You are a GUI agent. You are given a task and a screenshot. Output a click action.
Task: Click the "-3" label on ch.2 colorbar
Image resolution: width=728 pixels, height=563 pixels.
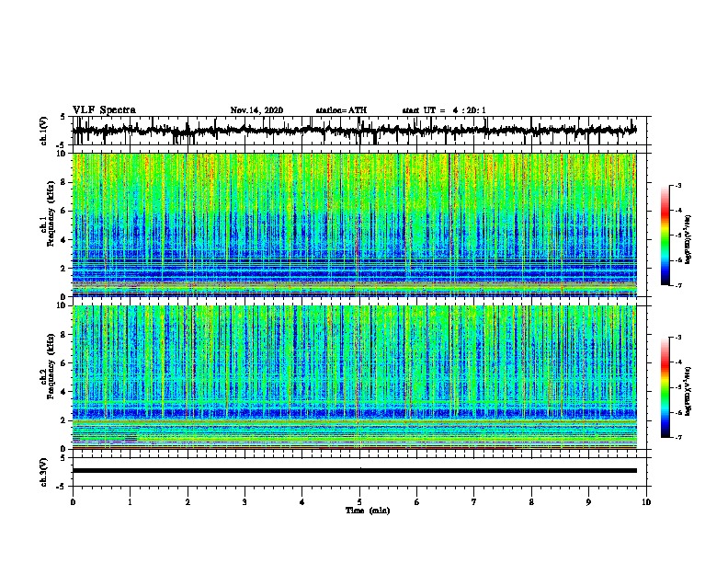pos(677,338)
